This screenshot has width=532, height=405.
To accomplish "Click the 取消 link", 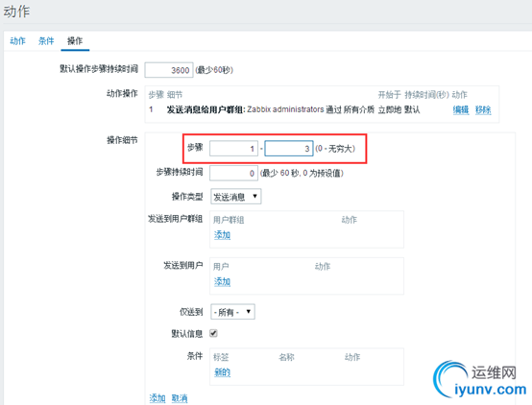I will [x=180, y=398].
